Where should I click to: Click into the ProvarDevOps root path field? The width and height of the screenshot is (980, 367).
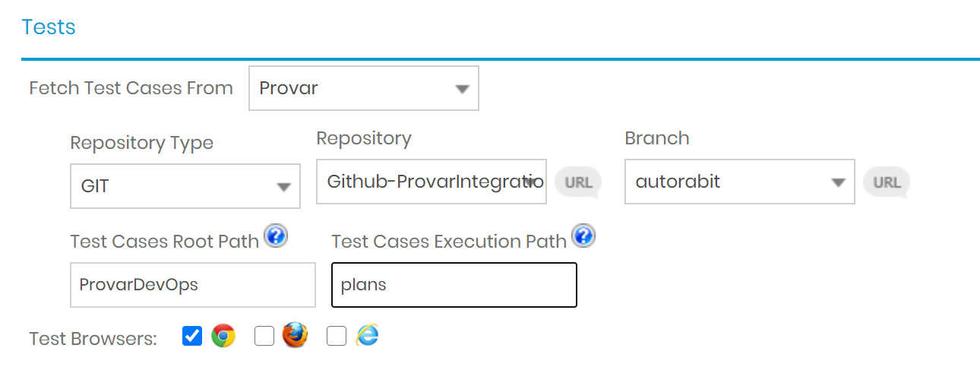pos(193,285)
